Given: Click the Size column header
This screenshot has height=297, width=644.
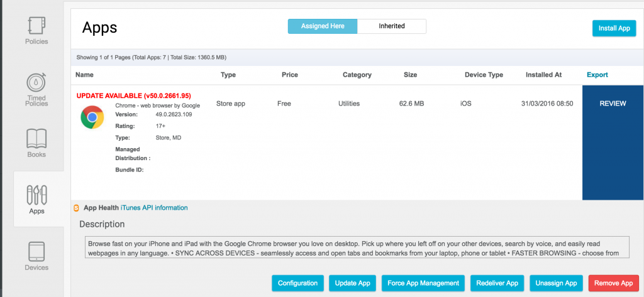Looking at the screenshot, I should point(410,75).
